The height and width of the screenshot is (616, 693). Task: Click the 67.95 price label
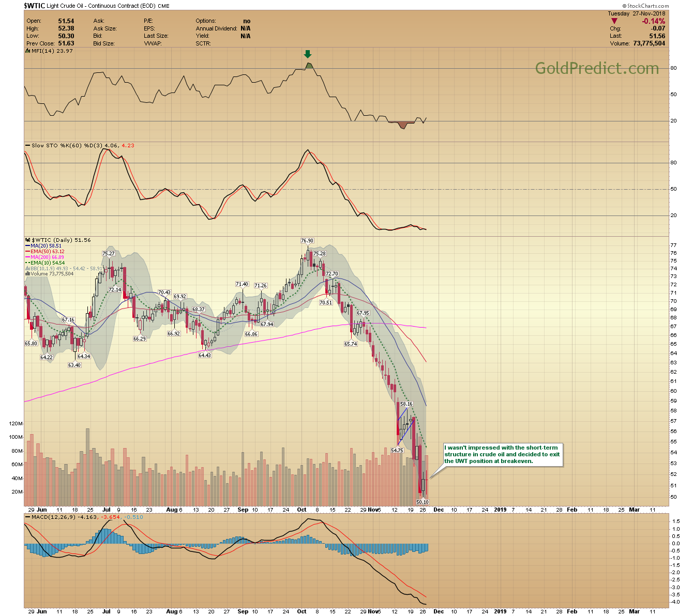[363, 313]
